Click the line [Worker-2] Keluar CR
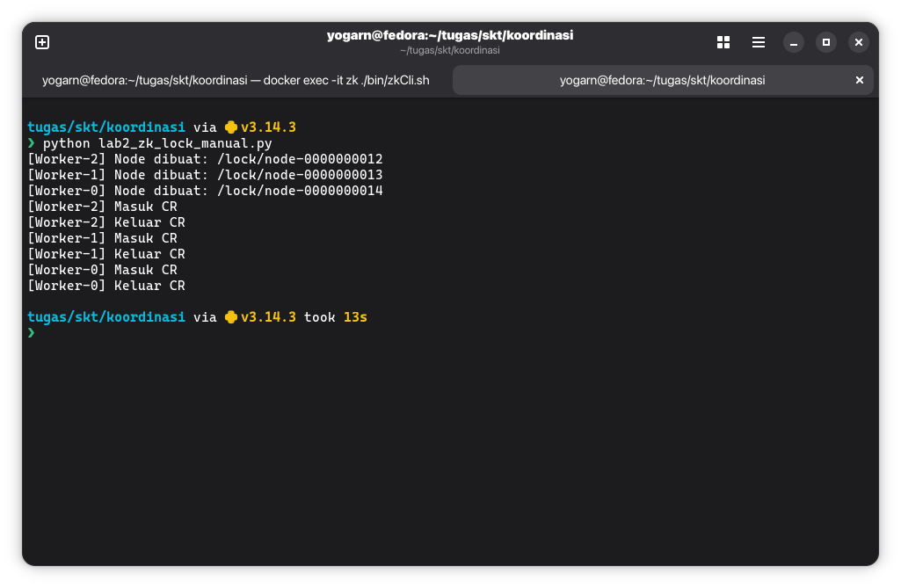This screenshot has height=588, width=901. click(x=106, y=222)
